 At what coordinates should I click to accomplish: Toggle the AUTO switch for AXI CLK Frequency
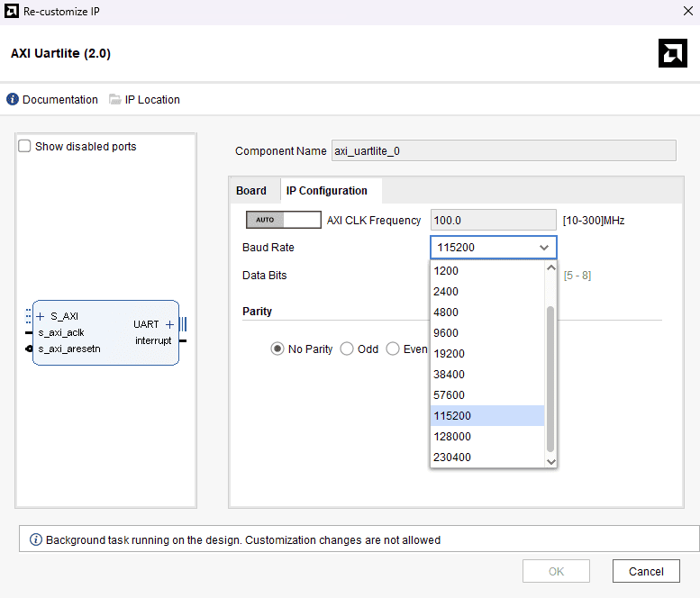(283, 220)
